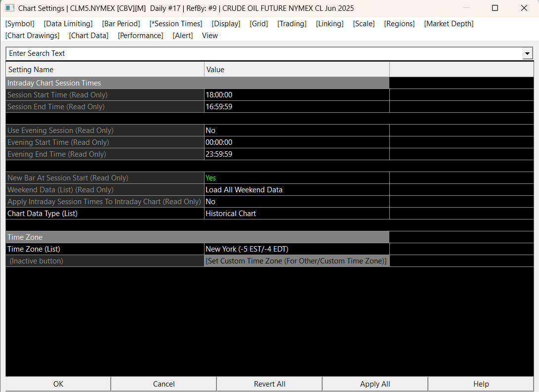Open Help for chart settings
Viewport: 539px width, 392px height.
[481, 384]
